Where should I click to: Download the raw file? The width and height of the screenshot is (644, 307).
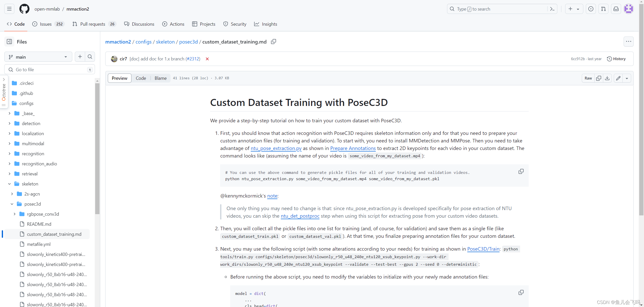(607, 78)
